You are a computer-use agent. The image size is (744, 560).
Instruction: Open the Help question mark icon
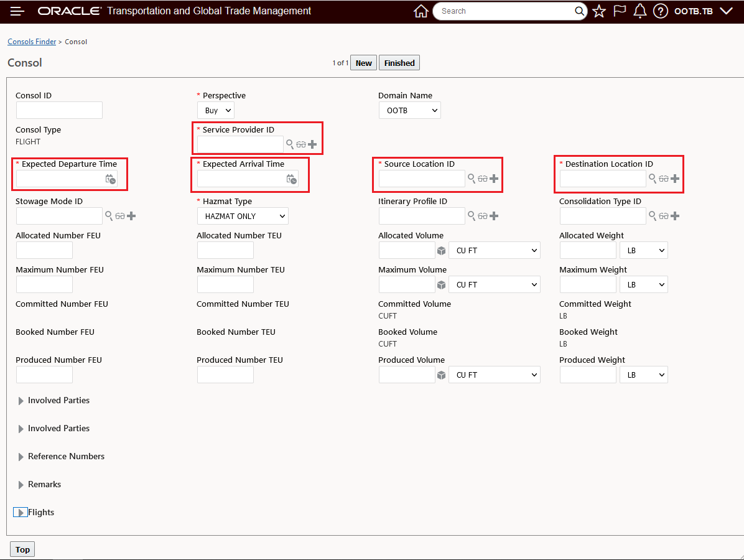point(661,11)
